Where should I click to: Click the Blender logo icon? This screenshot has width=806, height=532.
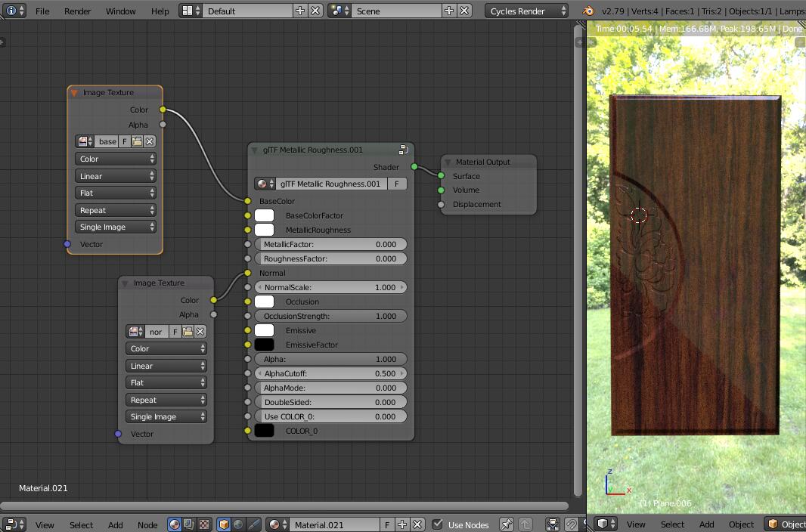coord(588,11)
